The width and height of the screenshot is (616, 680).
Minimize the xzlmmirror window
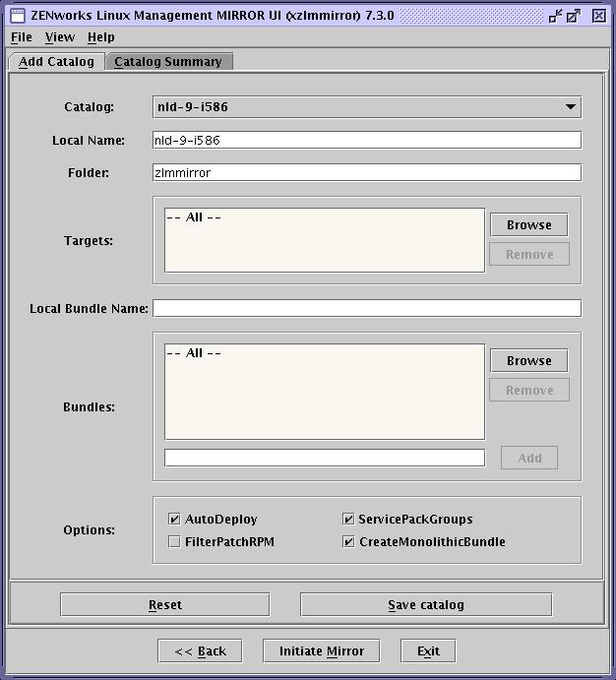click(555, 16)
